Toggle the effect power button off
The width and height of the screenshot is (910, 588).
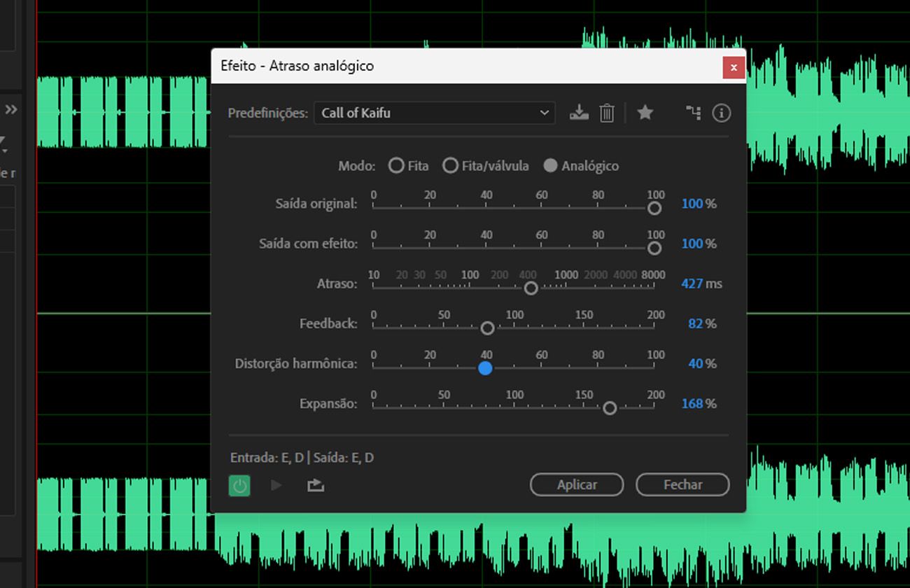pos(239,484)
